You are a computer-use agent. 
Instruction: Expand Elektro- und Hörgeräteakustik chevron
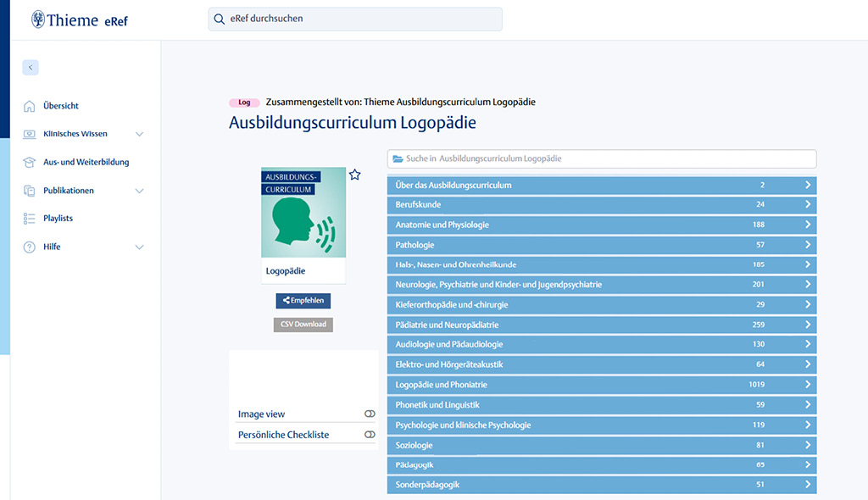coord(808,364)
